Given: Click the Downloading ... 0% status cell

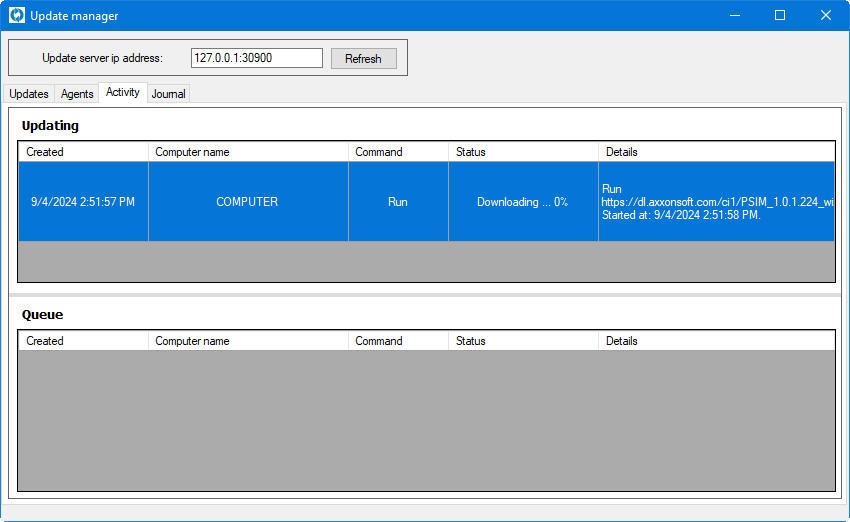Looking at the screenshot, I should (x=522, y=202).
